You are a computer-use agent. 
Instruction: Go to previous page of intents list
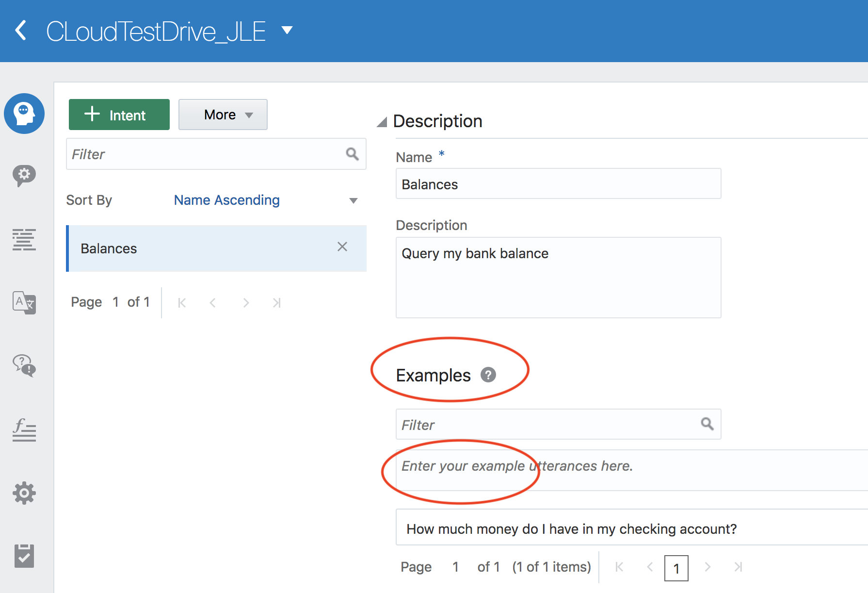tap(212, 303)
